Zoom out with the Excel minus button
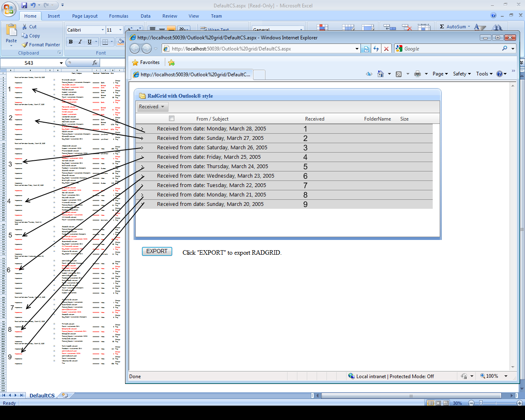 (x=471, y=403)
